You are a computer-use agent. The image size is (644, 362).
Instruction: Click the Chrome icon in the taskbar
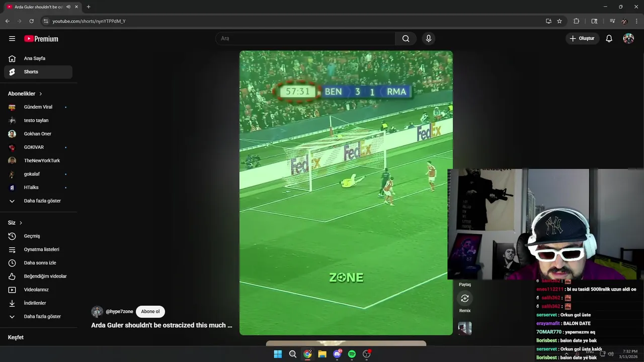tap(307, 354)
